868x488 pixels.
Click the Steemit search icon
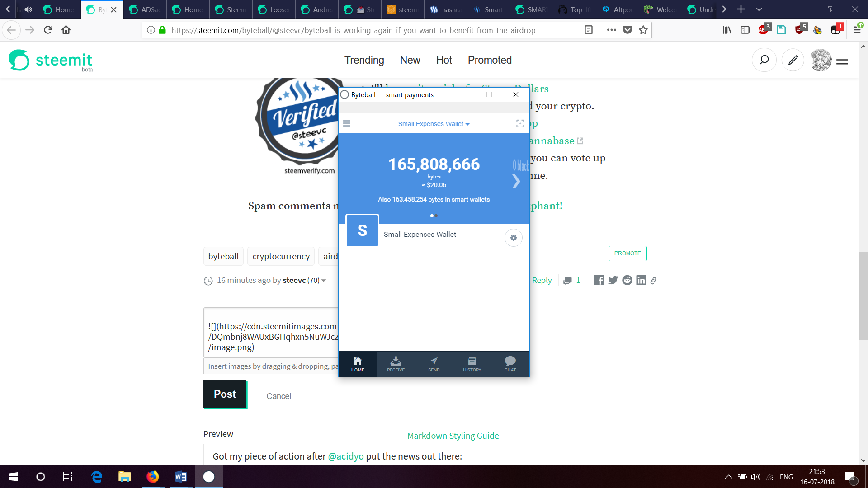coord(764,60)
